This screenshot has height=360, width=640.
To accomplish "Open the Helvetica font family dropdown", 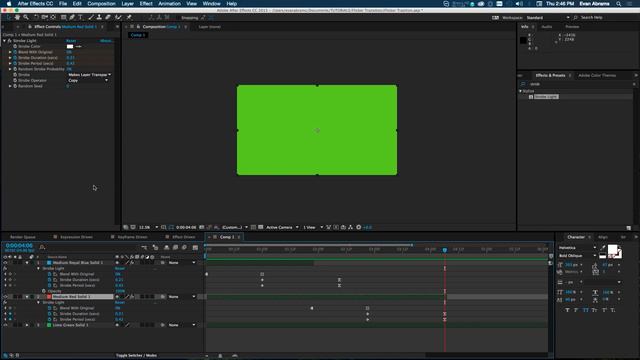I will 577,248.
